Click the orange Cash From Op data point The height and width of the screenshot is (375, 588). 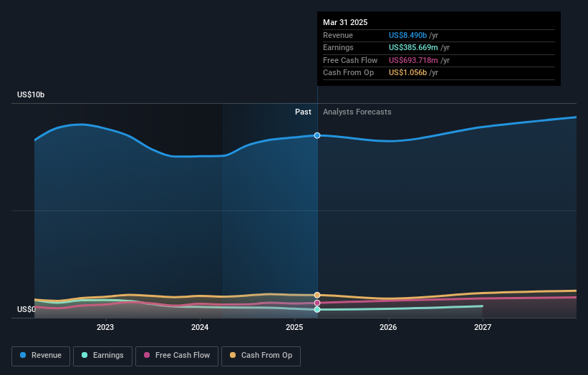[317, 295]
